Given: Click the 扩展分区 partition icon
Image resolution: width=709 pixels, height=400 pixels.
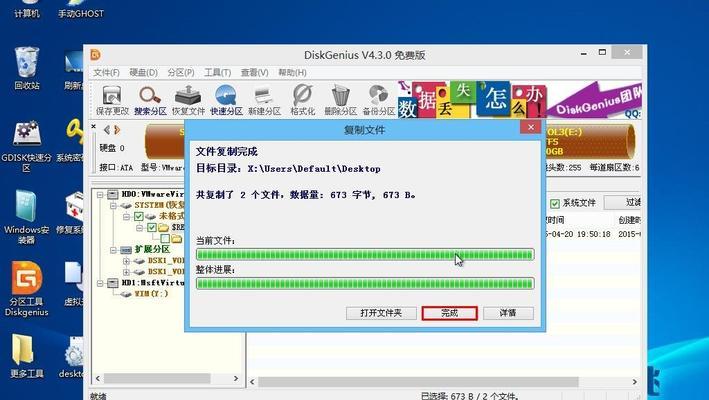Looking at the screenshot, I should tap(126, 250).
